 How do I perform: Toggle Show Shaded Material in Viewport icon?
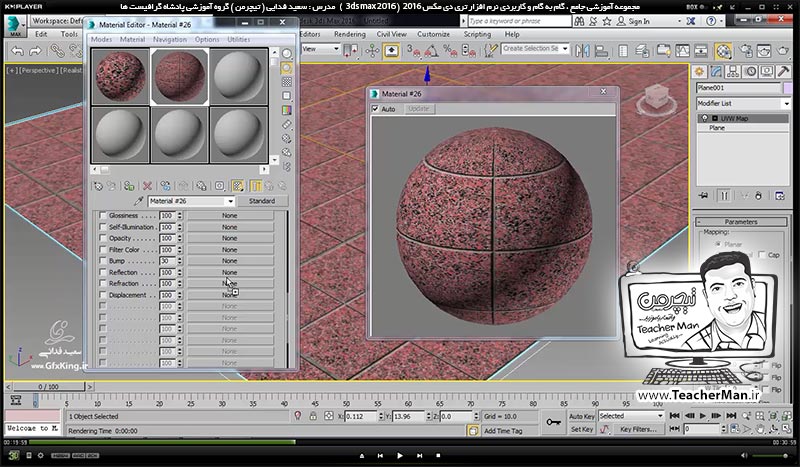point(237,186)
